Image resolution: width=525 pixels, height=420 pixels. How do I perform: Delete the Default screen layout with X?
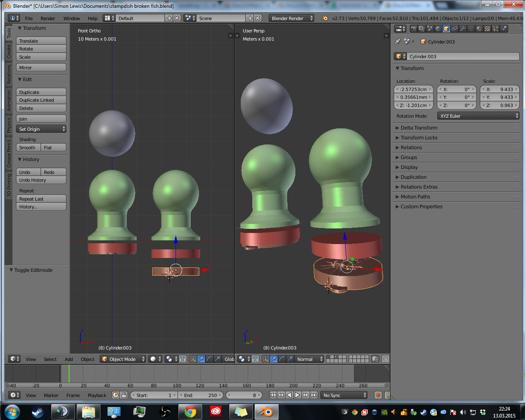(177, 18)
